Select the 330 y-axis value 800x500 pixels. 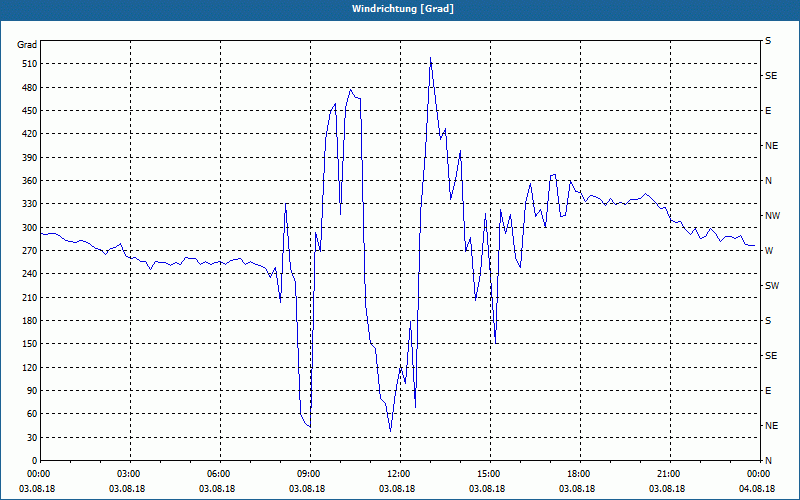tap(30, 204)
